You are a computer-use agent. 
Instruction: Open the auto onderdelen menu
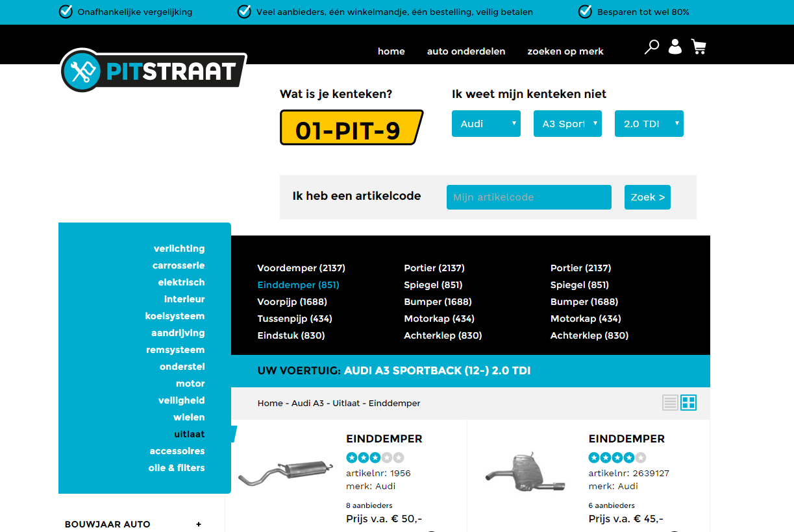click(465, 51)
